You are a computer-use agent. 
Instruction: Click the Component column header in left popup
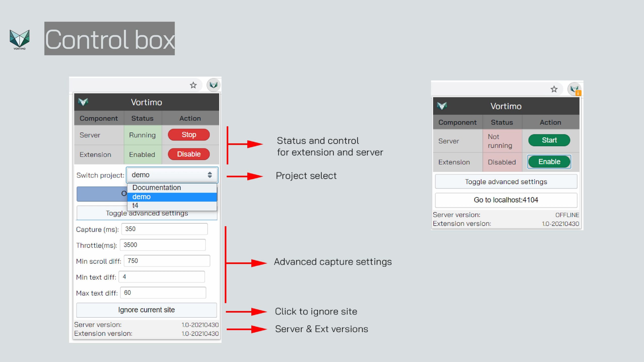click(x=99, y=118)
